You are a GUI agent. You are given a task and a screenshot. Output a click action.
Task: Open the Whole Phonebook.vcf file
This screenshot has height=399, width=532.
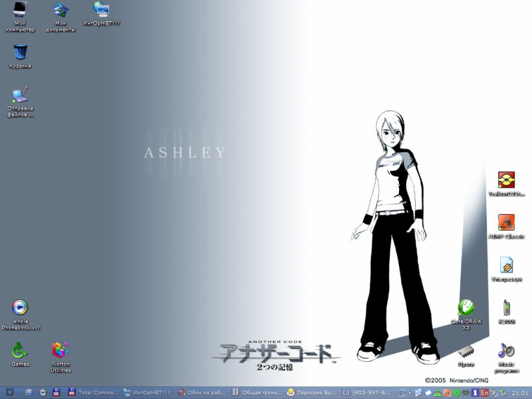click(x=21, y=315)
